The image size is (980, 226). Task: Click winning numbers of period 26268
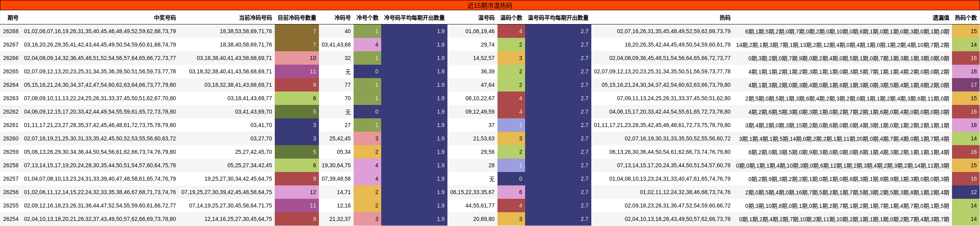tap(100, 31)
